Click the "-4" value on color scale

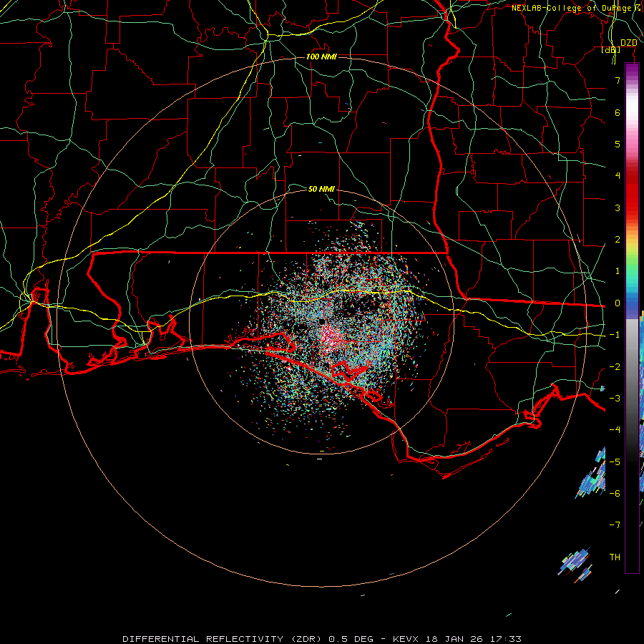click(615, 430)
